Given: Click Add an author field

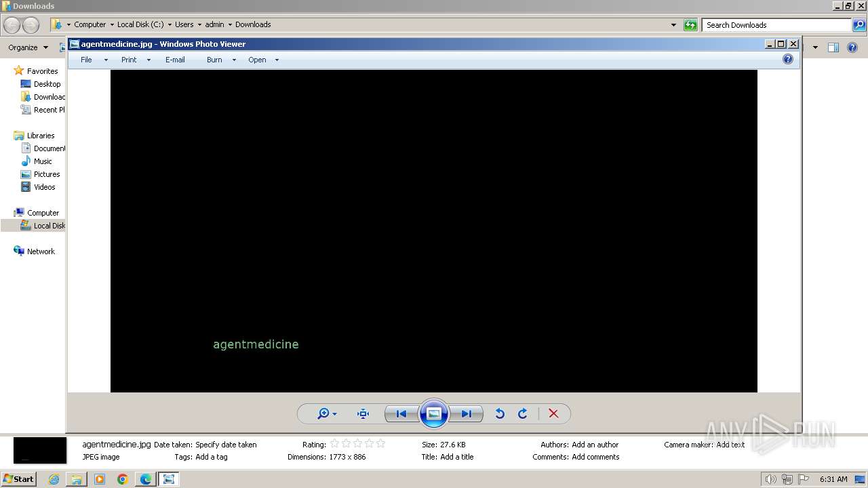Looking at the screenshot, I should (595, 445).
